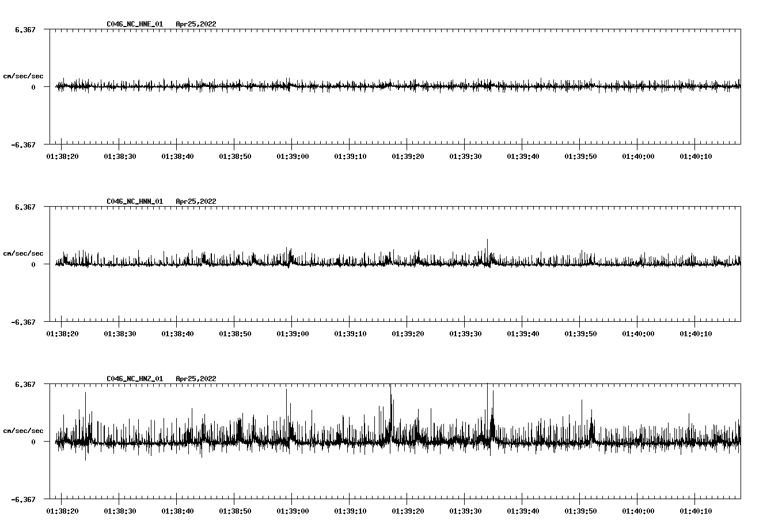Click the C046_NC_HNN_01 channel title

pyautogui.click(x=135, y=202)
